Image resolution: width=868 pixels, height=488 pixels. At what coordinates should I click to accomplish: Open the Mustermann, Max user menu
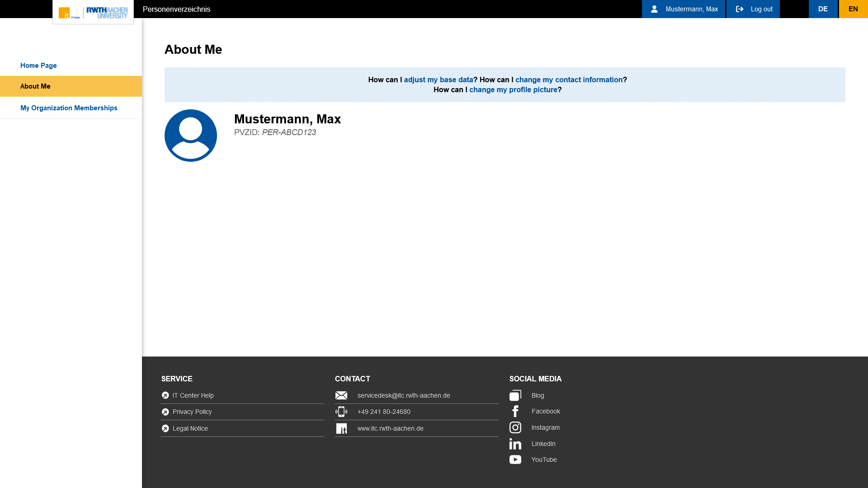coord(683,9)
